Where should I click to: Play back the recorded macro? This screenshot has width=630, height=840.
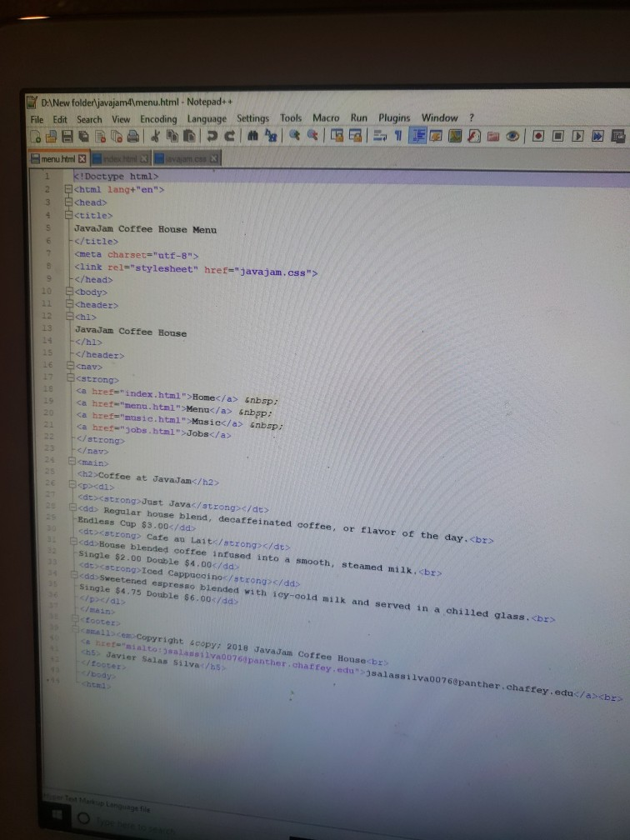tap(577, 136)
